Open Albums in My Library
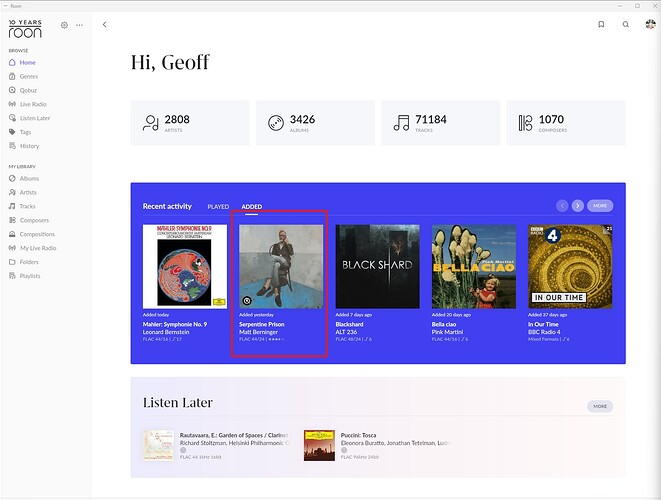The width and height of the screenshot is (661, 500). click(29, 178)
